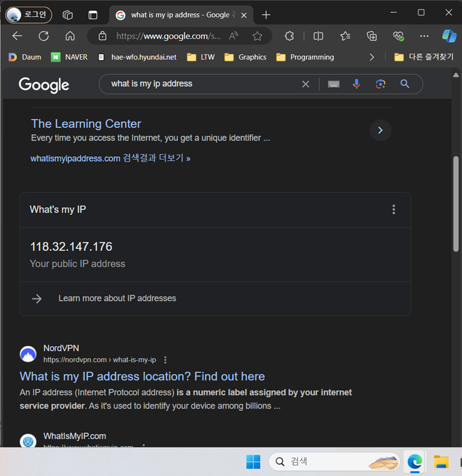Expand the Programming bookmarks folder
The image size is (462, 476).
[305, 57]
